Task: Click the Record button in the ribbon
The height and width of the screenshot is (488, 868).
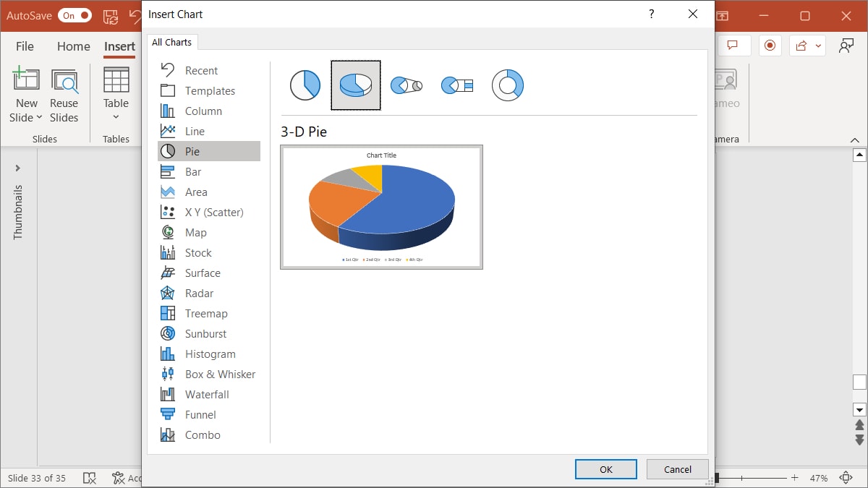Action: click(770, 45)
